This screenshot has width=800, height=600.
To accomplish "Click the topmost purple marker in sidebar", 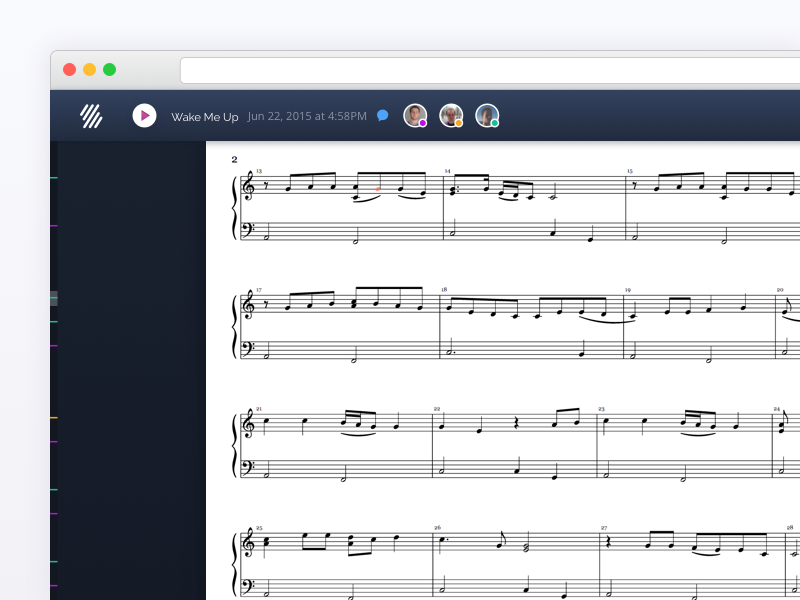I will [x=54, y=226].
